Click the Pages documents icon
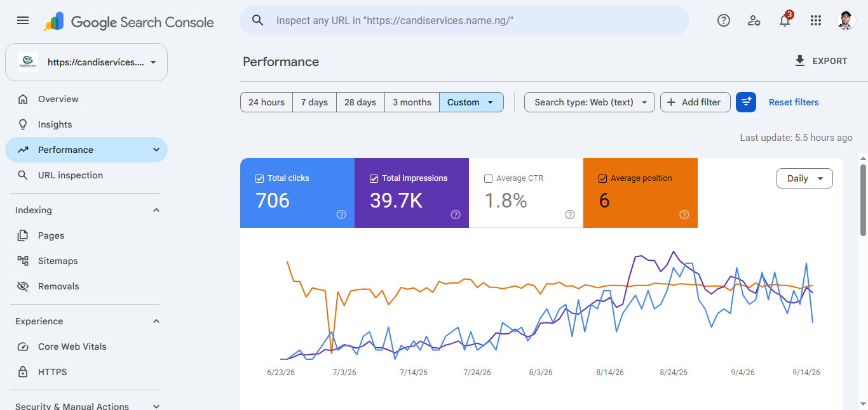 click(x=23, y=235)
